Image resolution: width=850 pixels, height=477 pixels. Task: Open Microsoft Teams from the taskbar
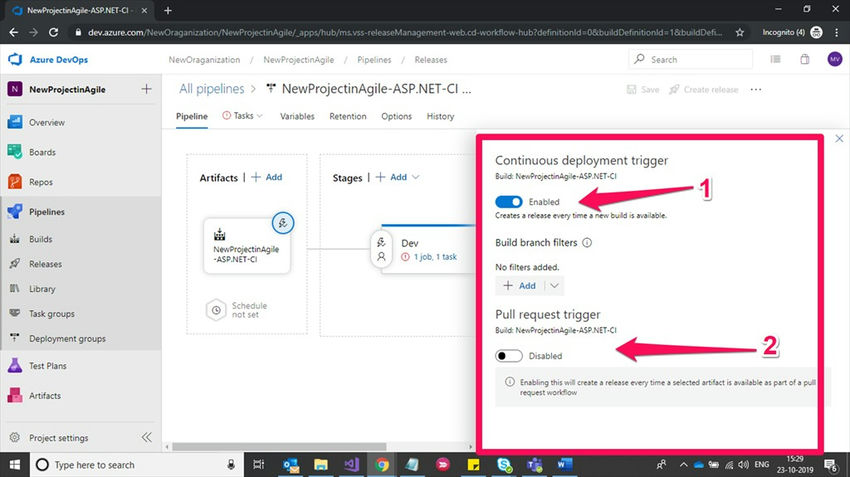(535, 465)
